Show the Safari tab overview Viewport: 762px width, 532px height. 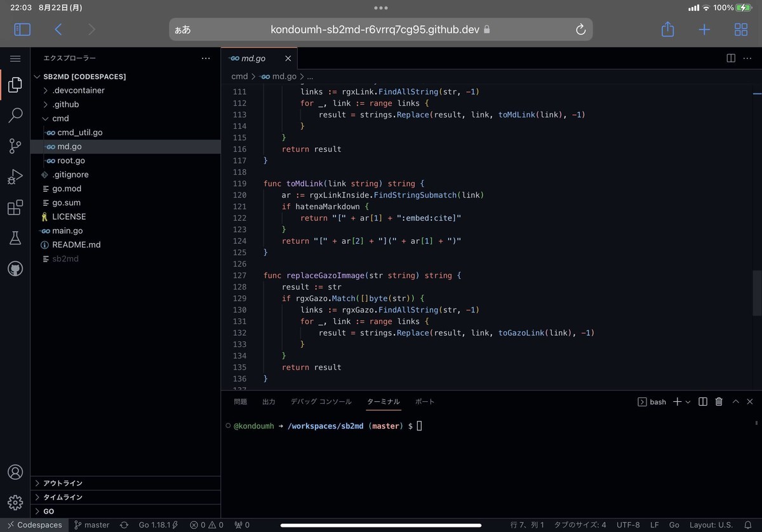[741, 29]
